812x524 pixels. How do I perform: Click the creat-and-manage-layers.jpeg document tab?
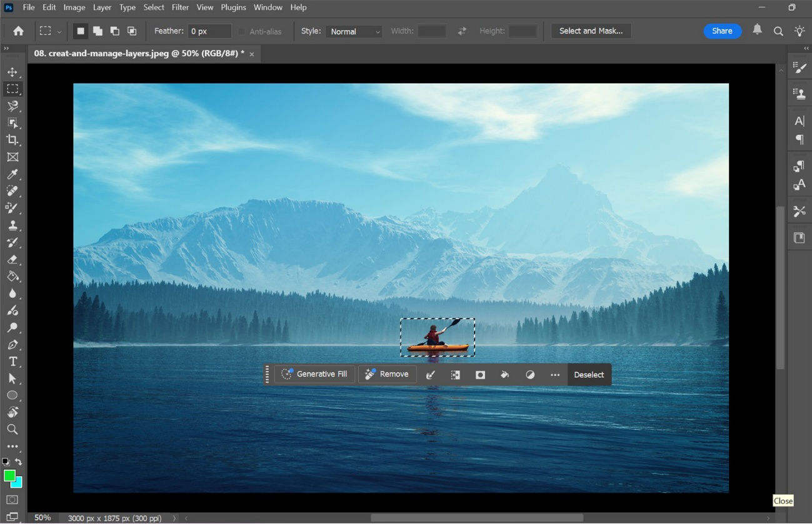coord(138,54)
